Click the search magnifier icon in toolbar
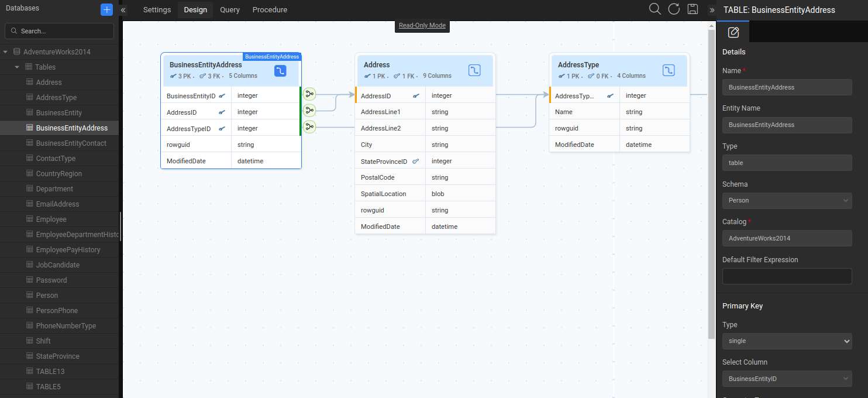This screenshot has height=398, width=868. pos(655,9)
